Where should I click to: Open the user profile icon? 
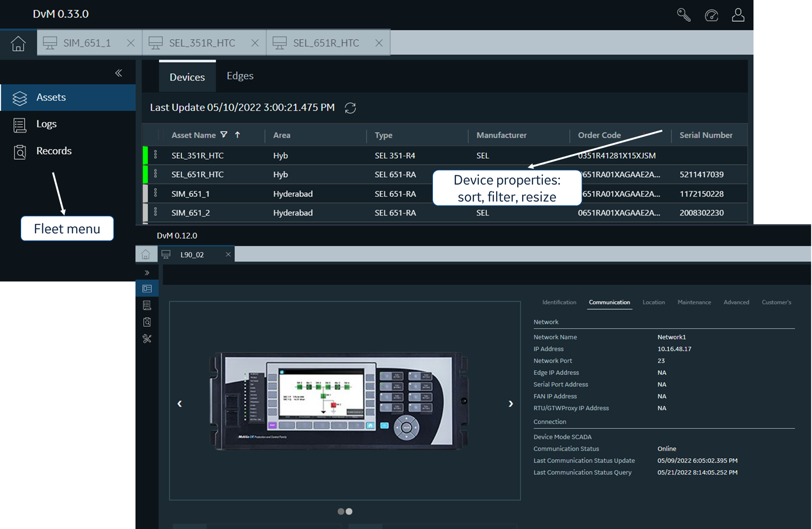738,15
